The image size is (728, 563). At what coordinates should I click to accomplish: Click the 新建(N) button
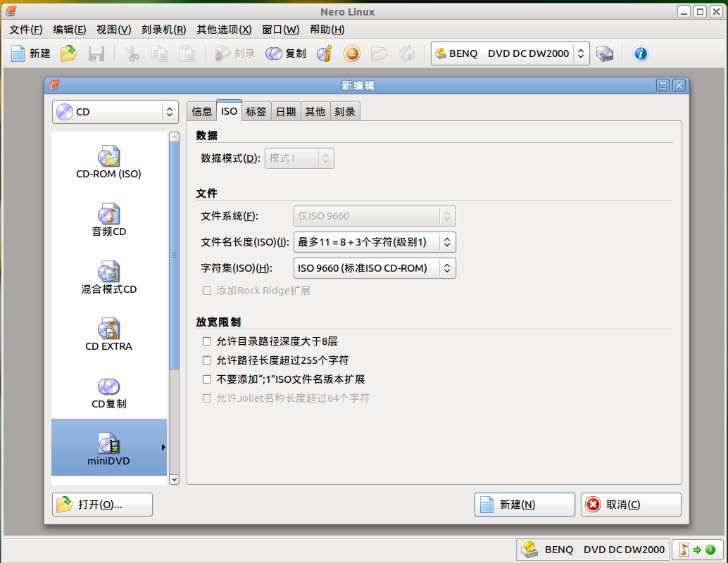tap(525, 505)
